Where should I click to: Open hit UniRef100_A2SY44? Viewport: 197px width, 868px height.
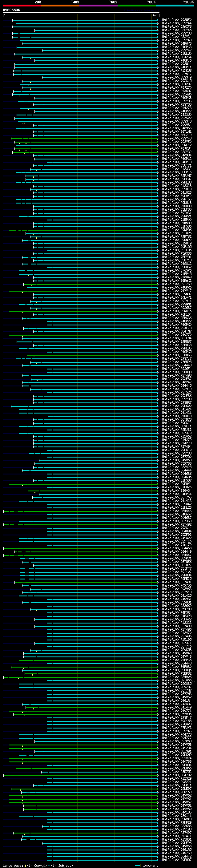click(177, 23)
